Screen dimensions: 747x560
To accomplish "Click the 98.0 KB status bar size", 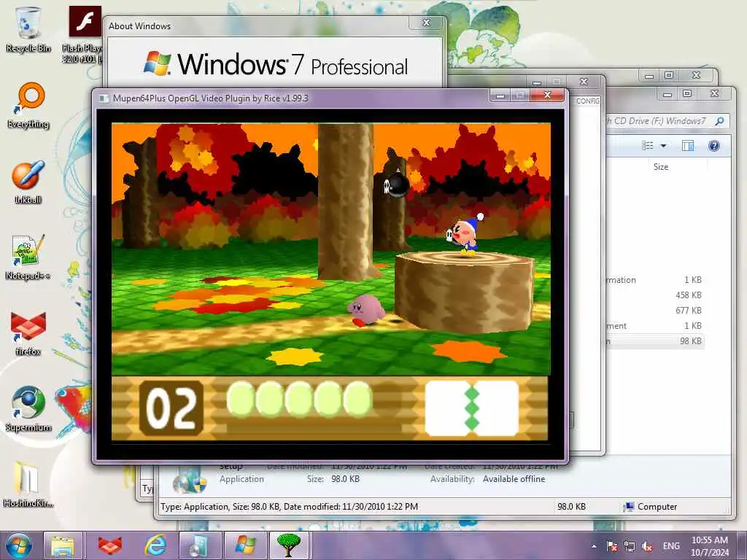I will [x=571, y=507].
